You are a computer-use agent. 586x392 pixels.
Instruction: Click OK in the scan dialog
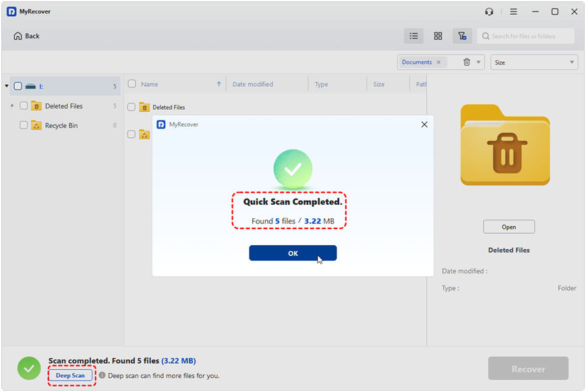tap(293, 253)
